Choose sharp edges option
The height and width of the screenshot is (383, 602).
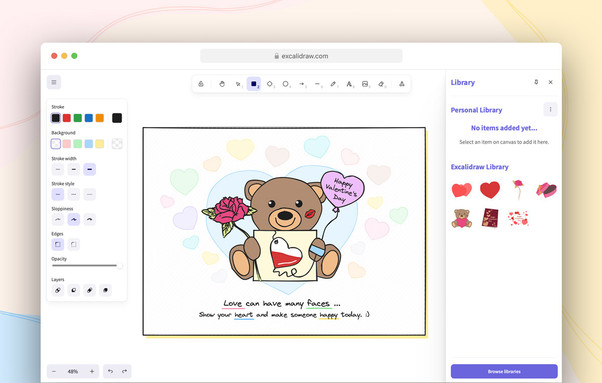click(x=58, y=244)
